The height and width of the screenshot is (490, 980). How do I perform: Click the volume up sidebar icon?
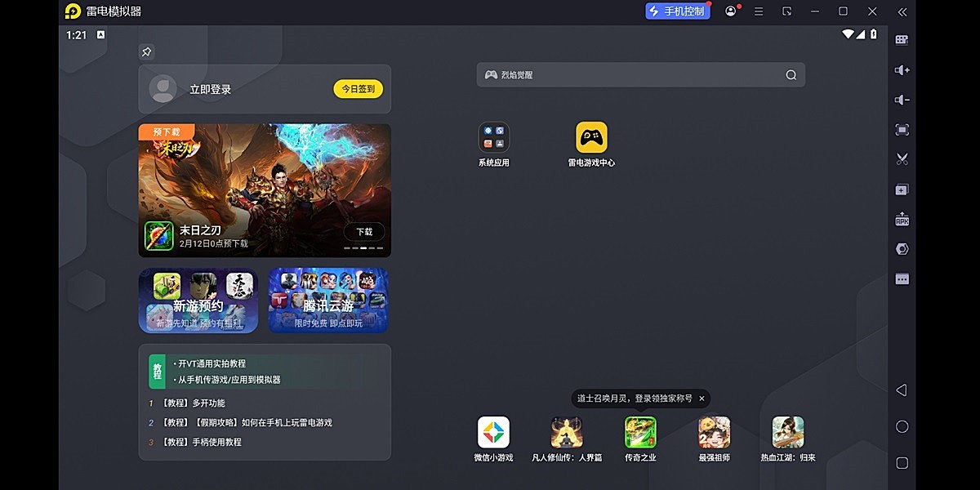tap(902, 70)
